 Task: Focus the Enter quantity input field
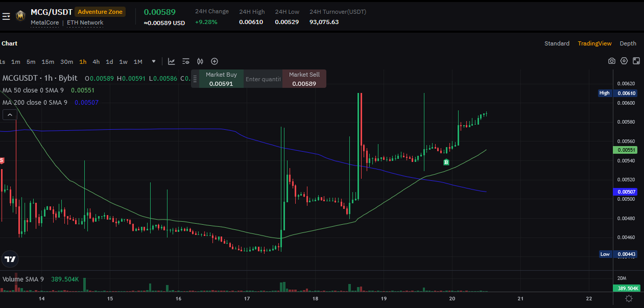point(263,79)
